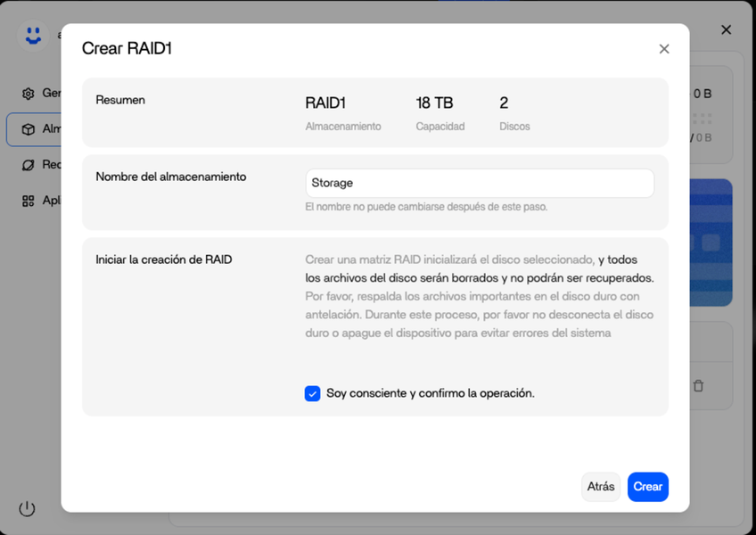Click the dotted grid icon near 0 B
Viewport: 756px width, 535px height.
click(x=703, y=118)
